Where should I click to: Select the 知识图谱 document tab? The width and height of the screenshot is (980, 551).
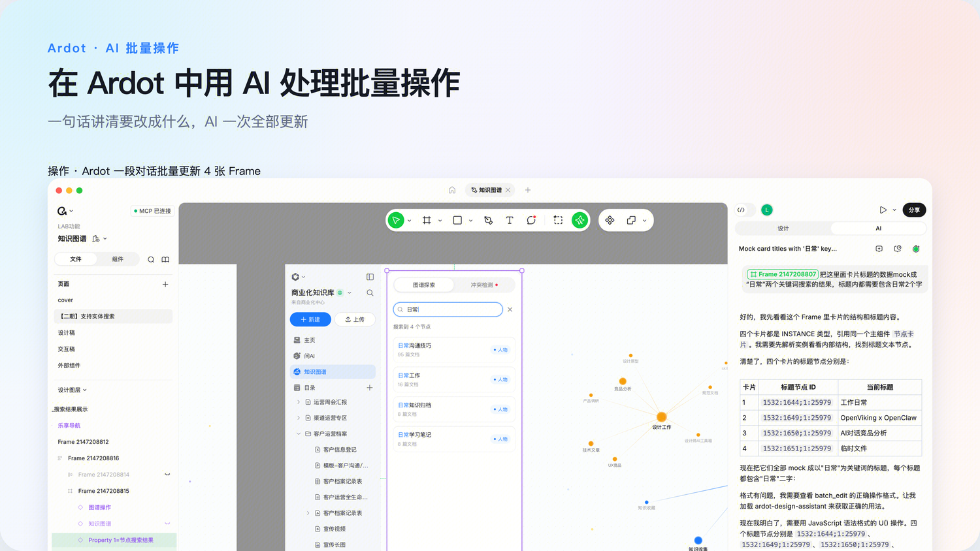490,190
